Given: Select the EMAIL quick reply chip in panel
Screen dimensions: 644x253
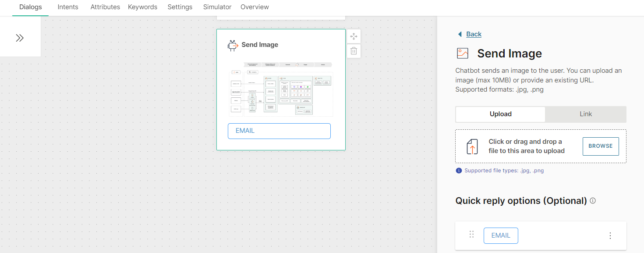Looking at the screenshot, I should coord(501,235).
